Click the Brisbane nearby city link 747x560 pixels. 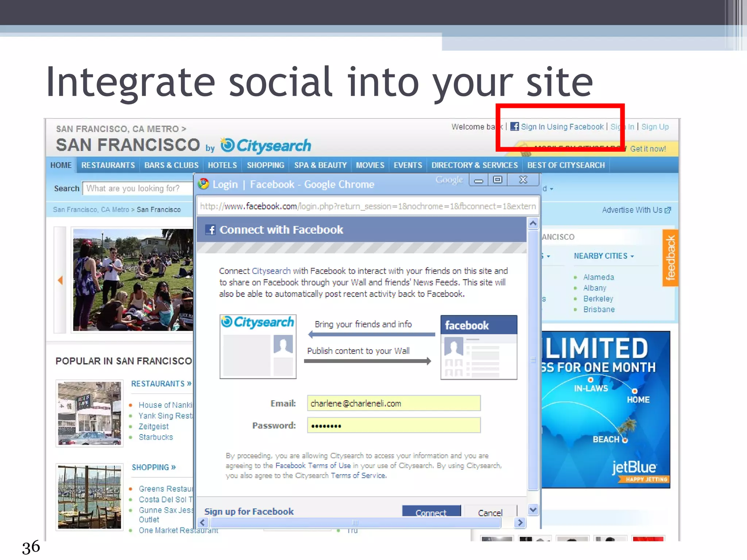click(x=599, y=310)
